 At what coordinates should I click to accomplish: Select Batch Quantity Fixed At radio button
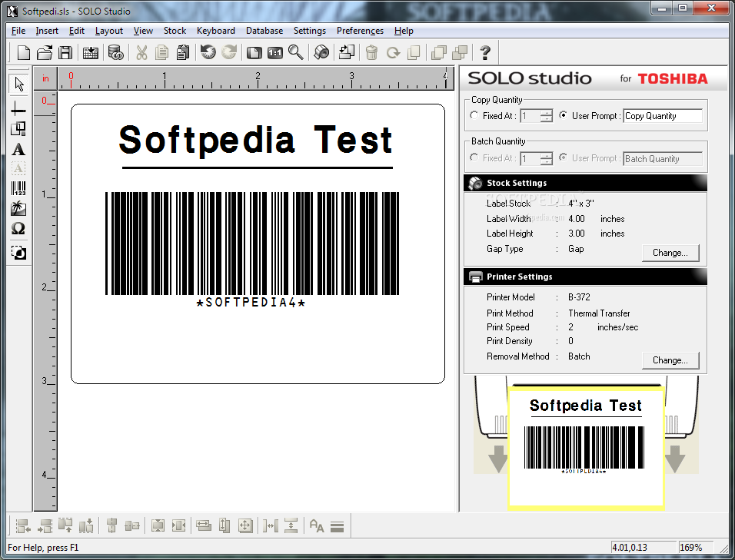coord(474,157)
